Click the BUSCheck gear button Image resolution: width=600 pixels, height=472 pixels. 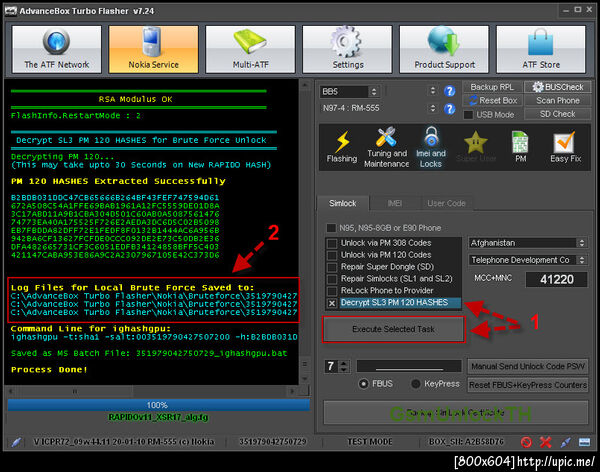(x=558, y=87)
